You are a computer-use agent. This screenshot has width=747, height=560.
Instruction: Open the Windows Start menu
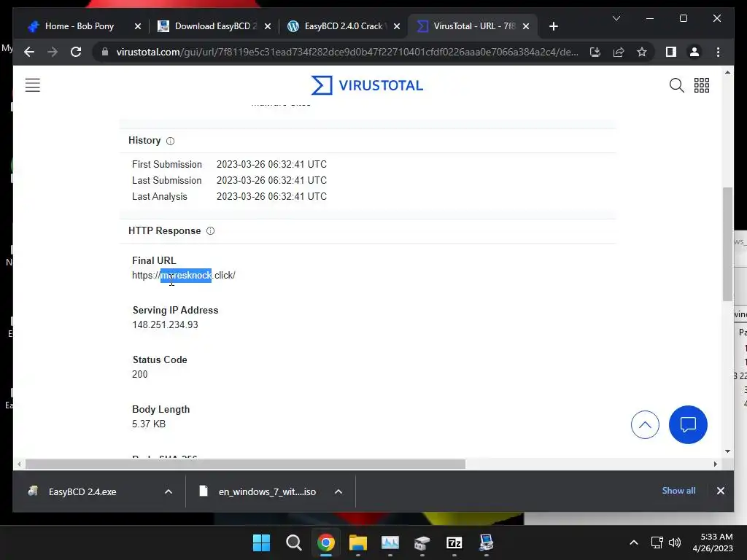point(261,542)
